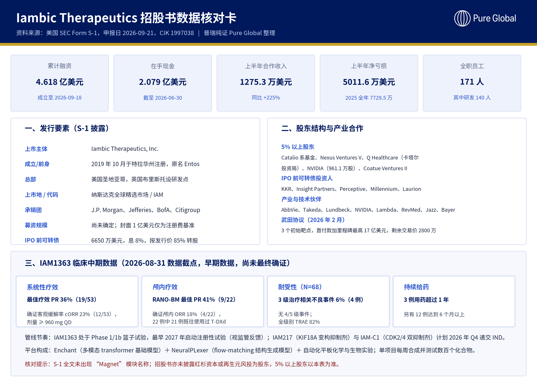This screenshot has height=392, width=537.
Task: Select '3 个初始靶点，首付款加里程碑最高 17 亿美元' line
Action: tap(359, 230)
